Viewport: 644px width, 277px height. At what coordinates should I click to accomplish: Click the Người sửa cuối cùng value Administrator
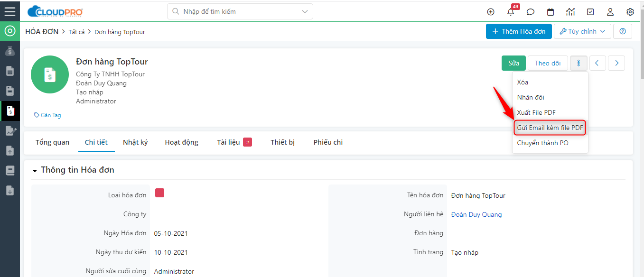[x=174, y=271]
